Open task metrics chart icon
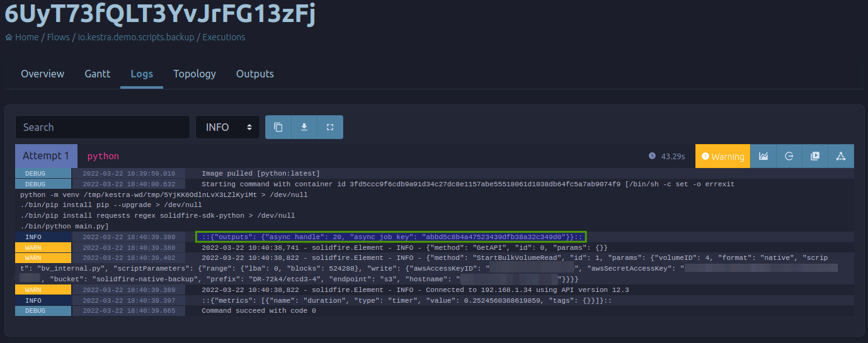The width and height of the screenshot is (868, 343). pyautogui.click(x=763, y=156)
